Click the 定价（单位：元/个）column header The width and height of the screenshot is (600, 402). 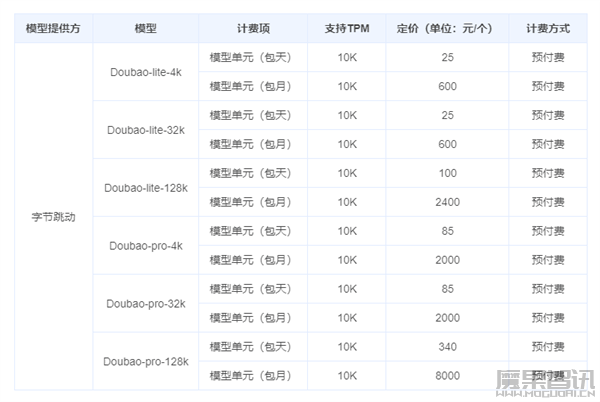point(447,28)
